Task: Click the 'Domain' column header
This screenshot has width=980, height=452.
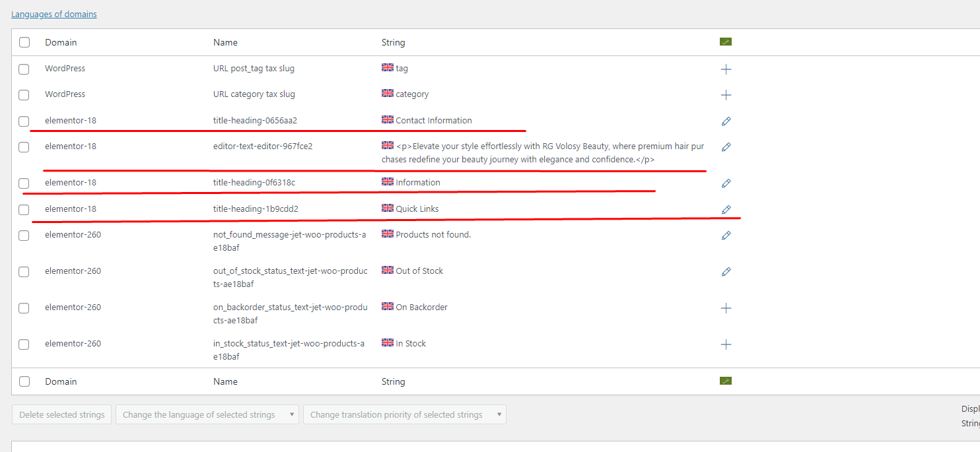Action: pyautogui.click(x=61, y=42)
